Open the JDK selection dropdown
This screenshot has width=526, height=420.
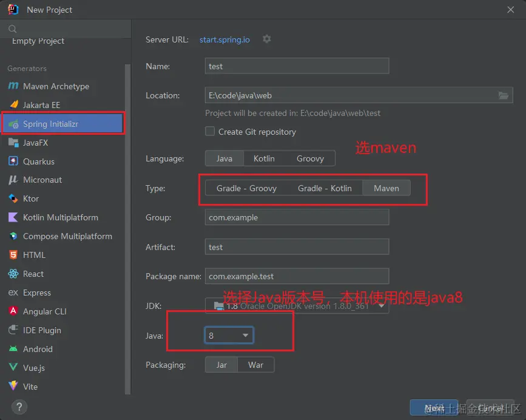pos(297,306)
